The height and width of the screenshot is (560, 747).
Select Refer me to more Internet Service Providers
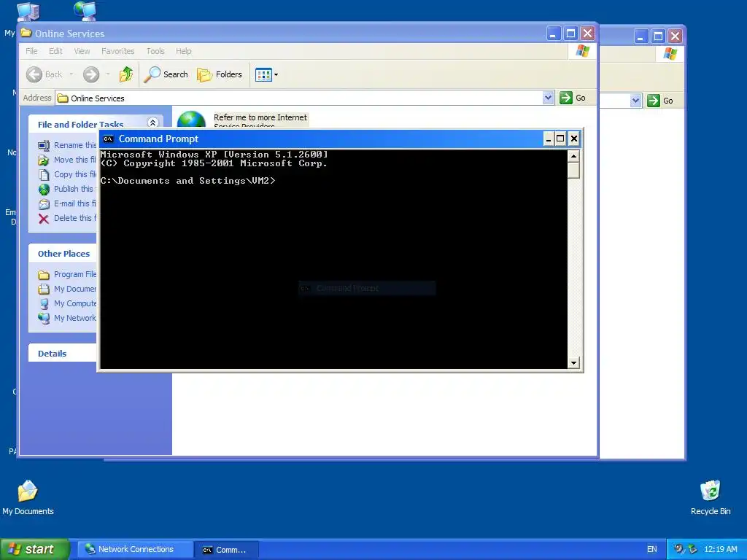pyautogui.click(x=242, y=118)
